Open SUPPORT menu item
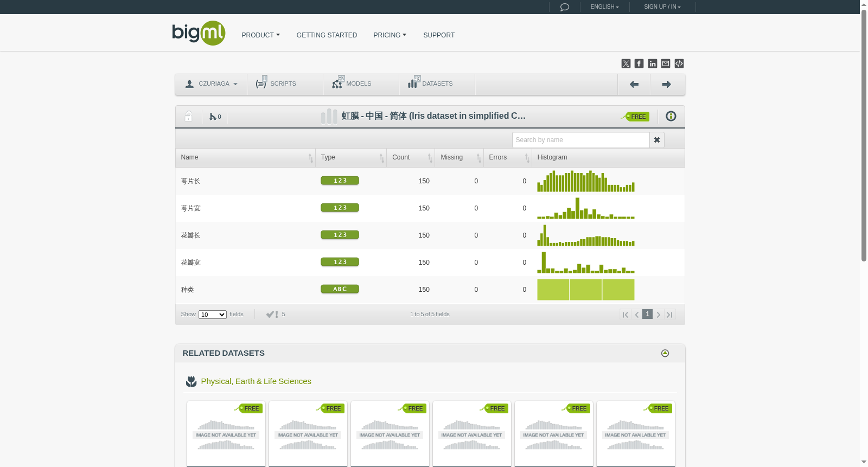This screenshot has height=467, width=868. pos(439,35)
